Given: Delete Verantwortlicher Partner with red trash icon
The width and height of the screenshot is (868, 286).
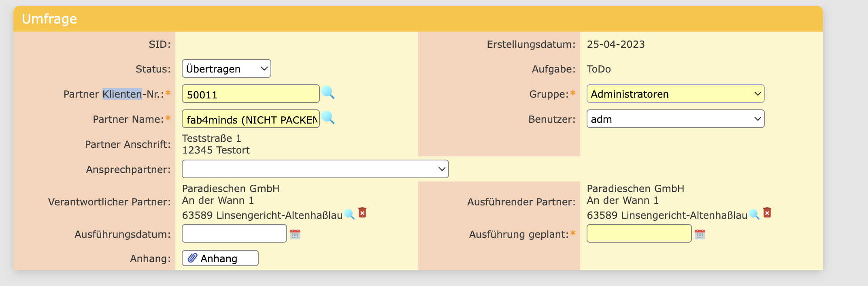Looking at the screenshot, I should (362, 213).
